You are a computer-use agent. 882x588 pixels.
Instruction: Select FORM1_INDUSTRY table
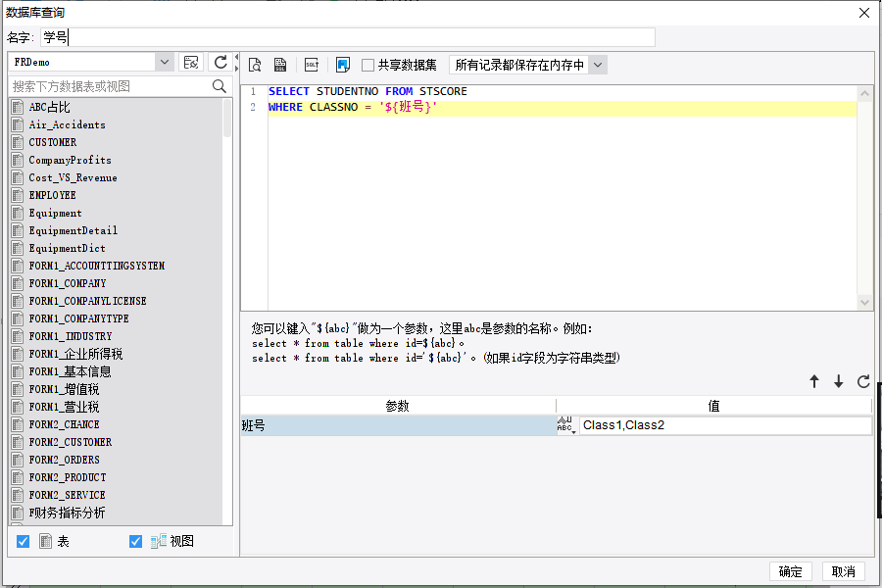click(x=71, y=336)
